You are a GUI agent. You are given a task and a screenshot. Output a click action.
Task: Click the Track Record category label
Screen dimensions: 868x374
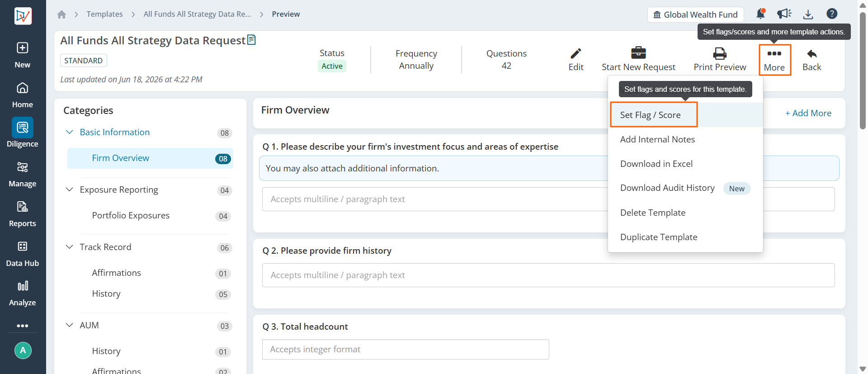(x=105, y=247)
